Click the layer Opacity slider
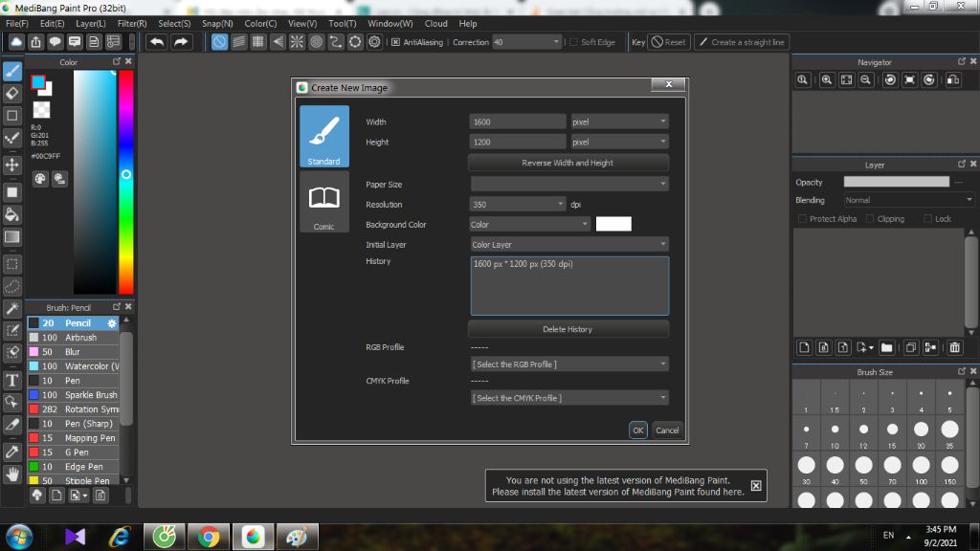Viewport: 980px width, 551px height. click(896, 182)
